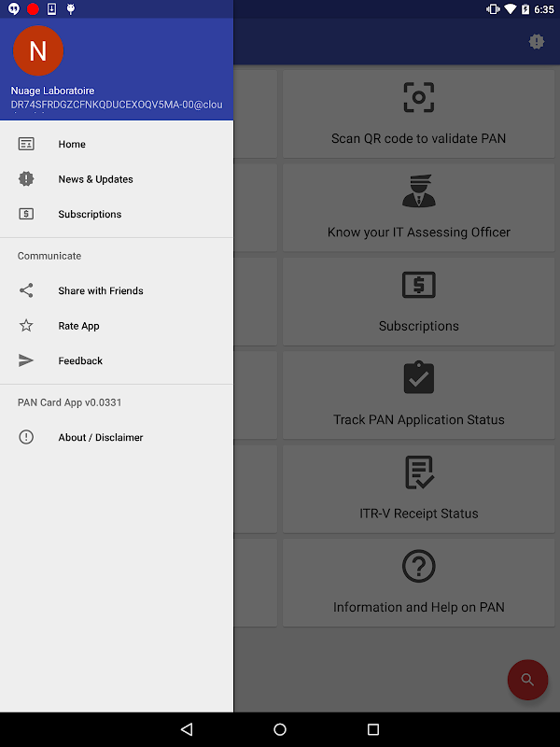Tap the red N profile avatar
Viewport: 560px width, 747px height.
point(38,50)
